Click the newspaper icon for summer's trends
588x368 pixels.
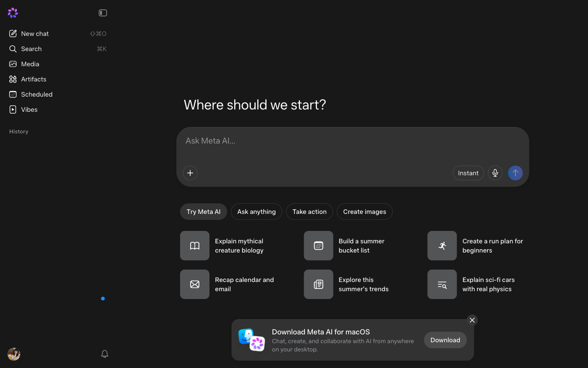click(x=318, y=284)
